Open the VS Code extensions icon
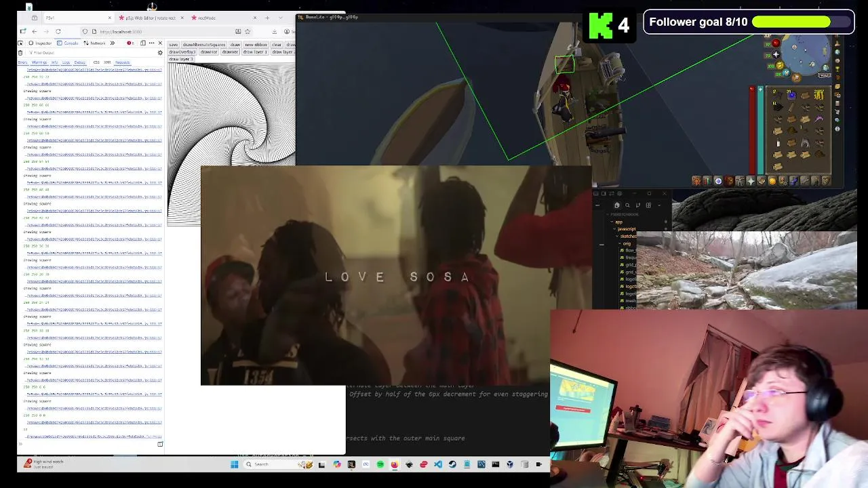This screenshot has height=488, width=868. (x=648, y=205)
